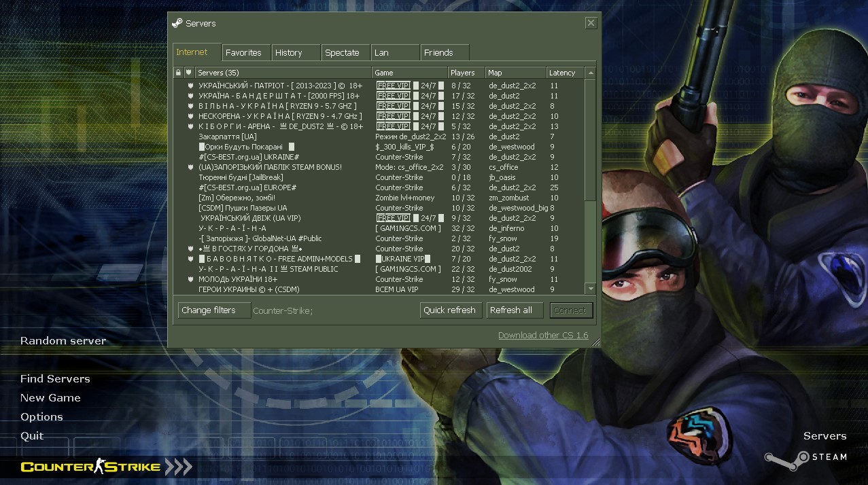This screenshot has width=868, height=485.
Task: Click the shield icon of МОЛОДЬ УКРАЇНИ 18+ server
Action: point(191,279)
